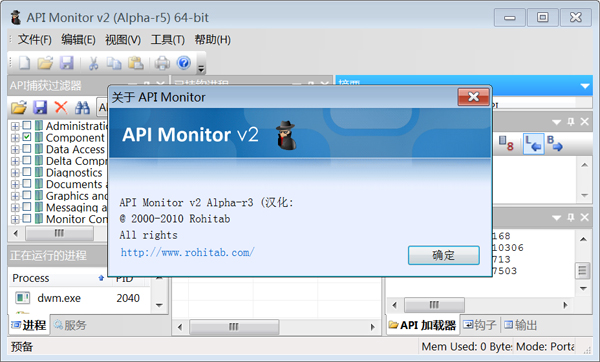
Task: Open Help via the blue question icon
Action: pos(184,62)
